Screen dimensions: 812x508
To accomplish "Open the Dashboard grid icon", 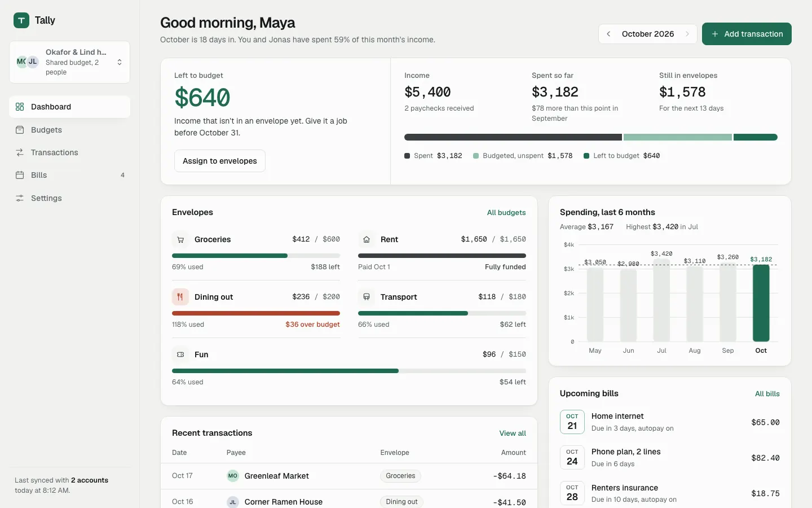I will [x=20, y=107].
